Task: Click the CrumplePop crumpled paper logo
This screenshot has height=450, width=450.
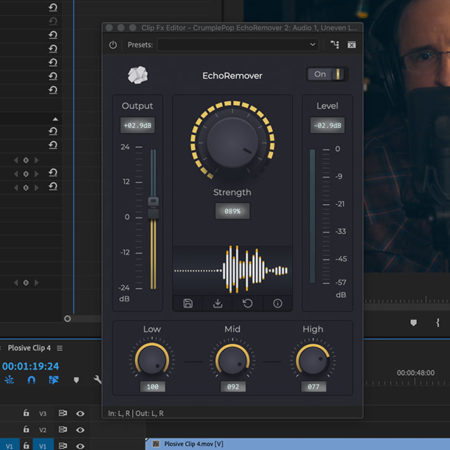Action: [138, 75]
